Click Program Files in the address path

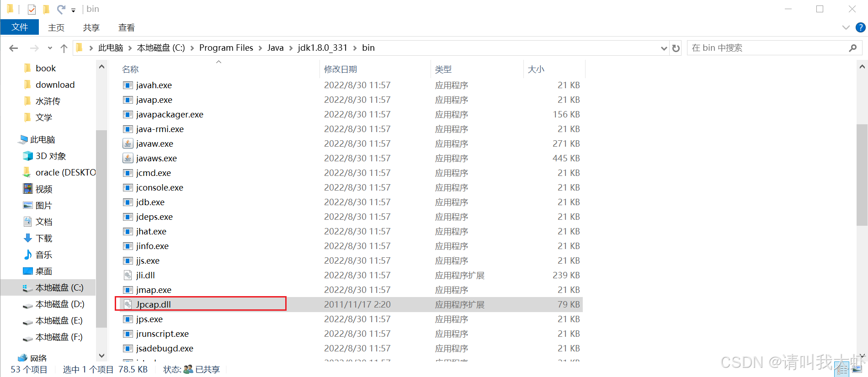coord(226,48)
